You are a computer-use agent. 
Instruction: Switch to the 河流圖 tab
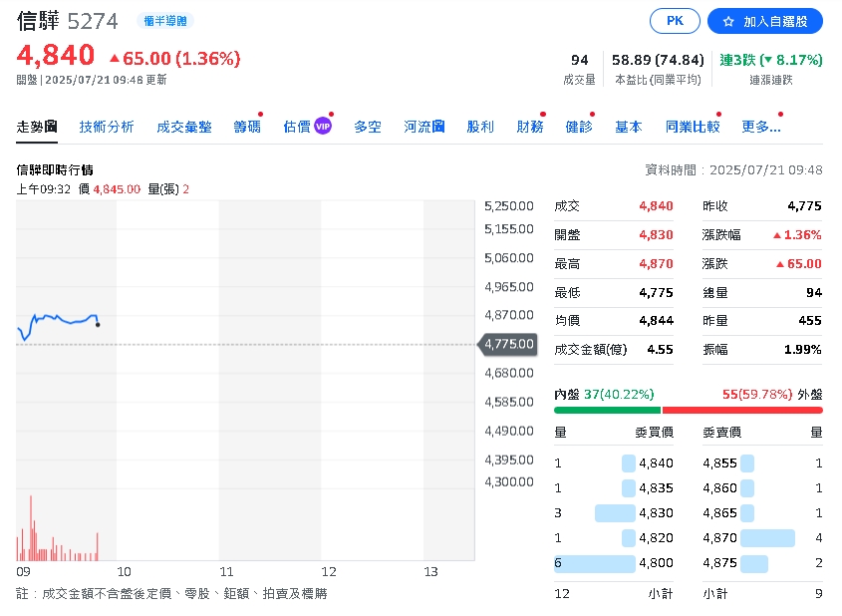[423, 127]
